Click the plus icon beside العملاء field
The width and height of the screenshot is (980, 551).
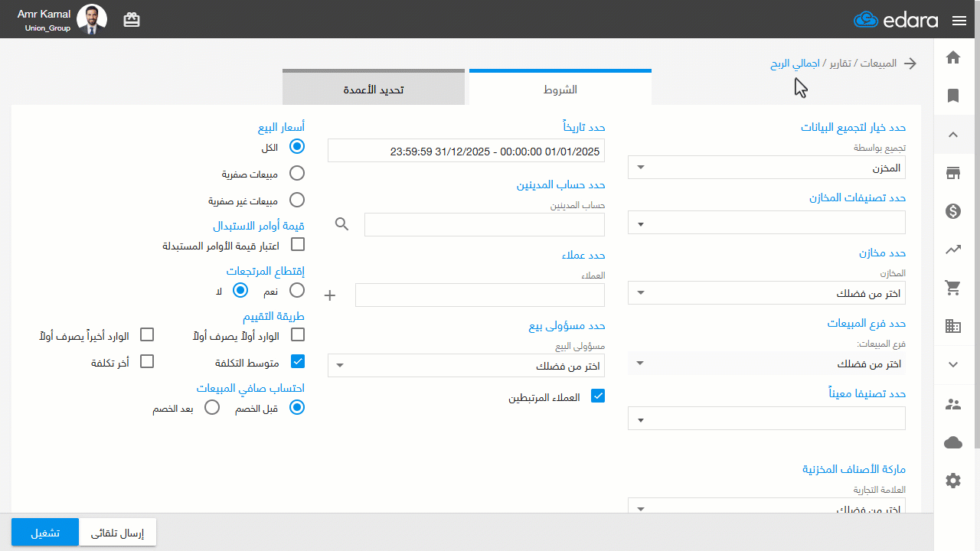pos(331,295)
